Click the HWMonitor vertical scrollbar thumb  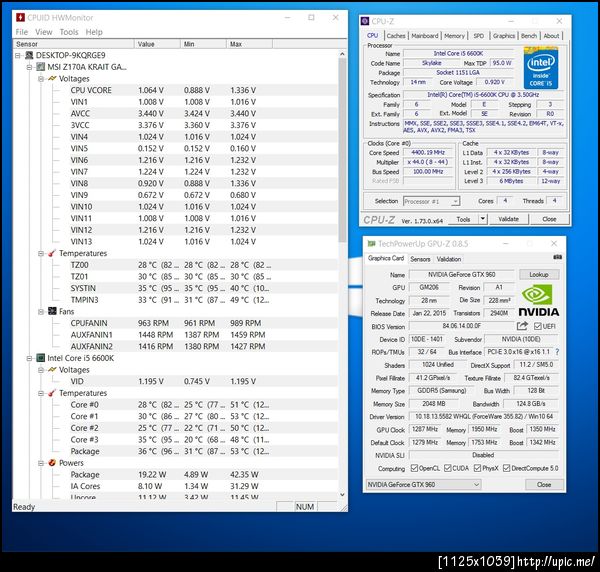[342, 150]
